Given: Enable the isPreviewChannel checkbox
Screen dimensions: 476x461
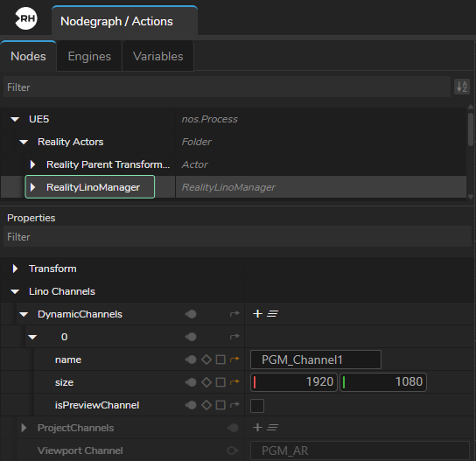Looking at the screenshot, I should 257,406.
